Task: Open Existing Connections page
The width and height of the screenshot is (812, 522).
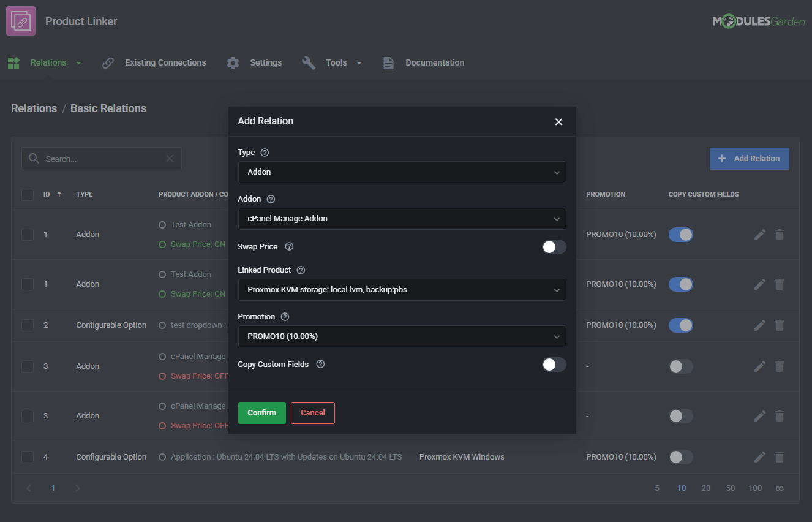Action: [165, 62]
